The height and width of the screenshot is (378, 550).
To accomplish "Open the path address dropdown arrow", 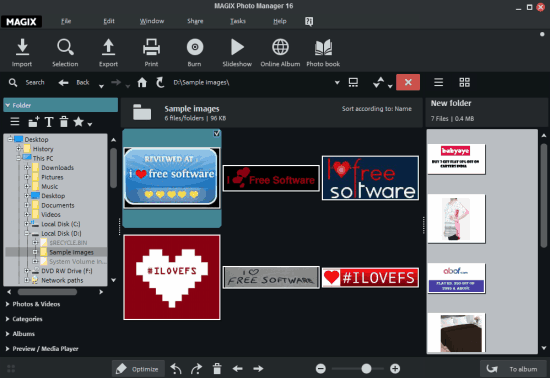I will click(337, 83).
